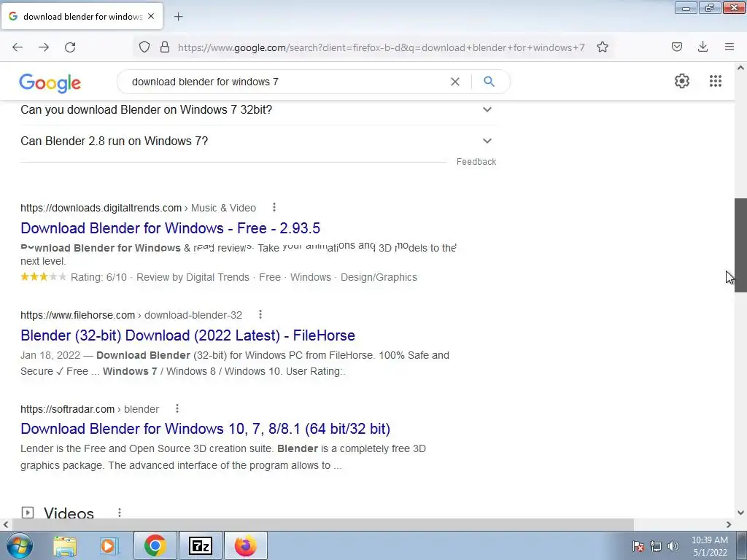Launch Windows Explorer from taskbar
The image size is (747, 560).
tap(65, 546)
